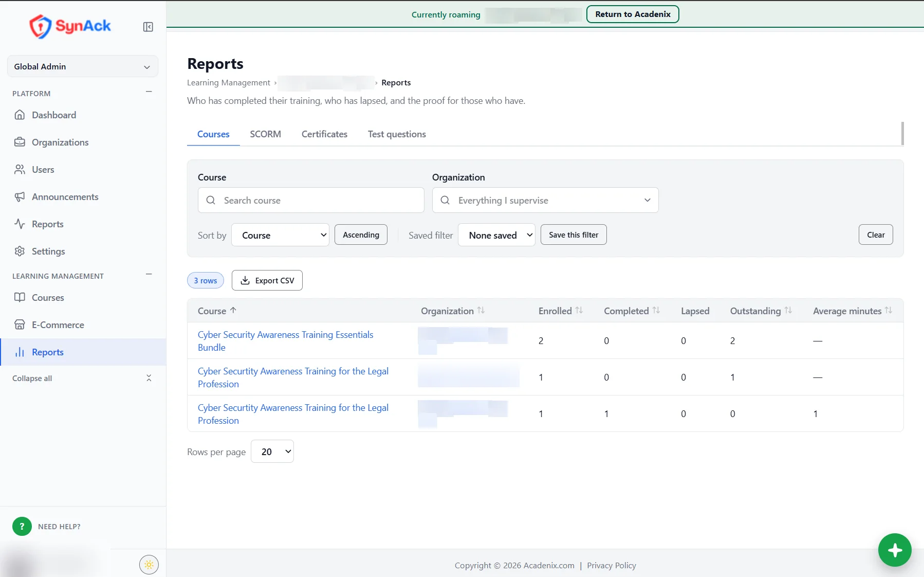Click Return to Academix button
Image resolution: width=924 pixels, height=577 pixels.
(633, 14)
